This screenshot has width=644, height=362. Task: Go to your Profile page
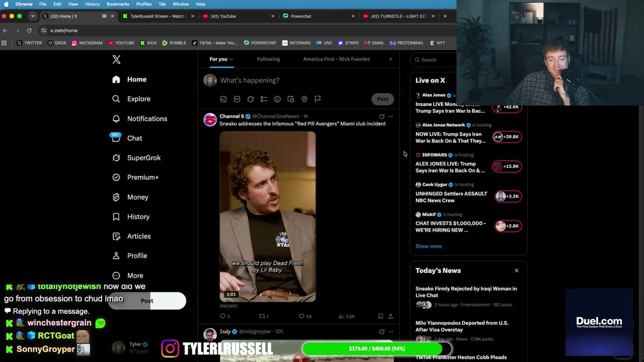pos(130,256)
